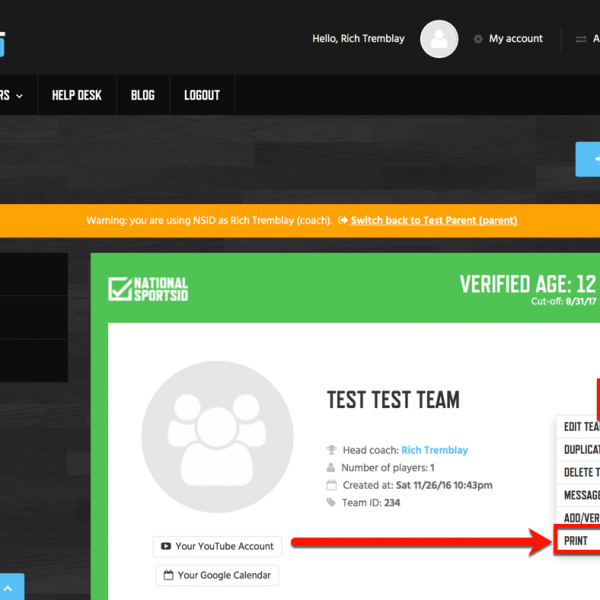Click the Number of players: 1 text
The width and height of the screenshot is (600, 600).
[x=388, y=468]
